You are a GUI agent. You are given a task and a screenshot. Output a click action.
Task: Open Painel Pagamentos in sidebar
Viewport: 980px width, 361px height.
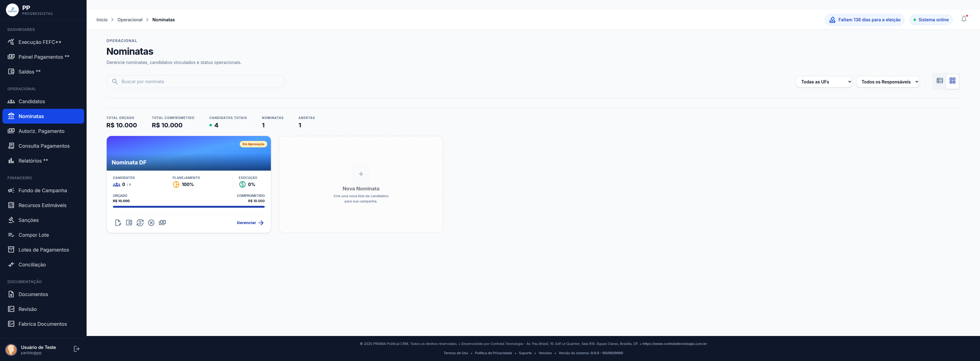tap(43, 57)
